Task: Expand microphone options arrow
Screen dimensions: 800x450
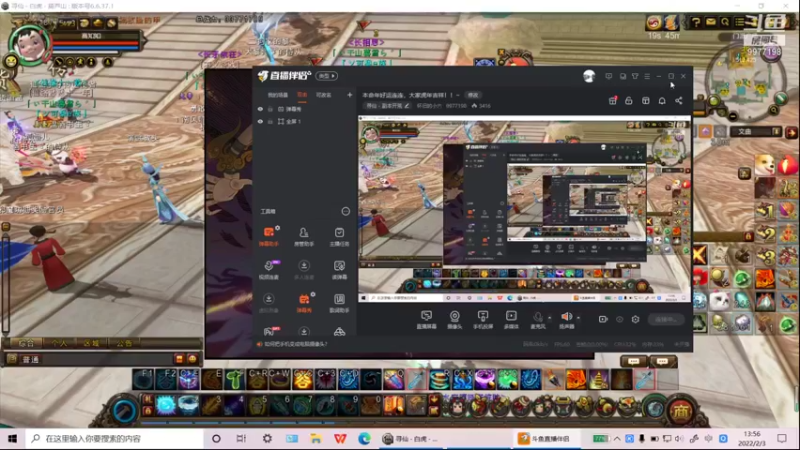Action: [549, 317]
